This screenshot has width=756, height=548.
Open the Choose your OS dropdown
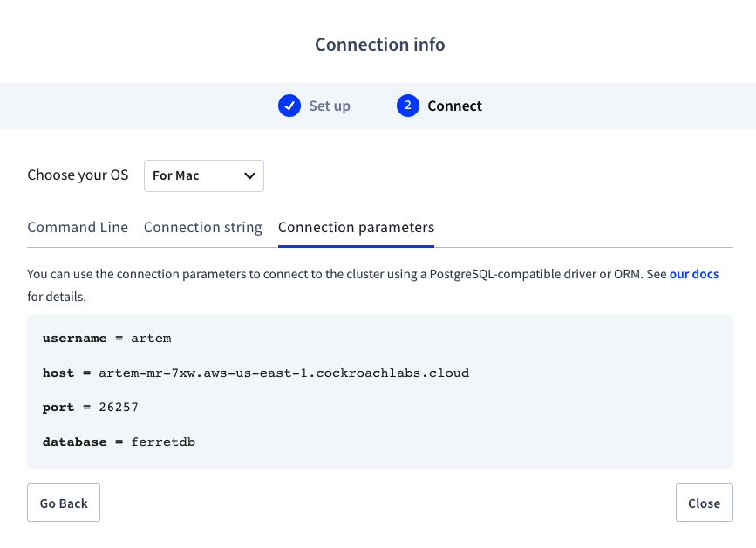tap(203, 175)
